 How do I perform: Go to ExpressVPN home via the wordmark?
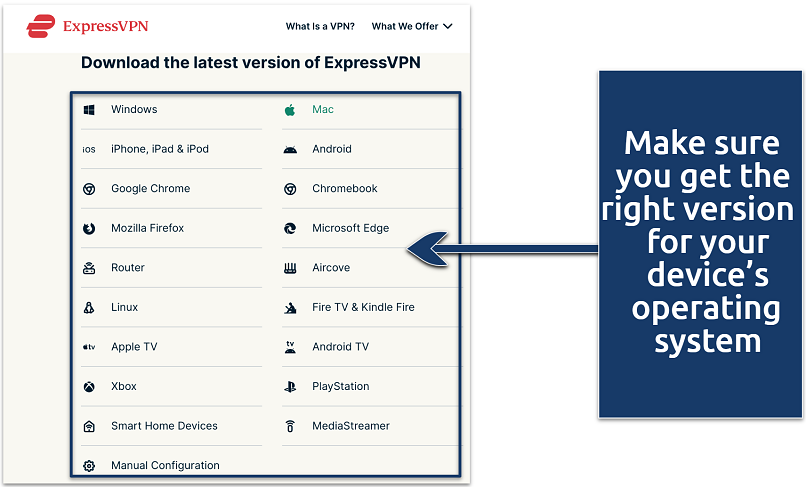point(105,26)
